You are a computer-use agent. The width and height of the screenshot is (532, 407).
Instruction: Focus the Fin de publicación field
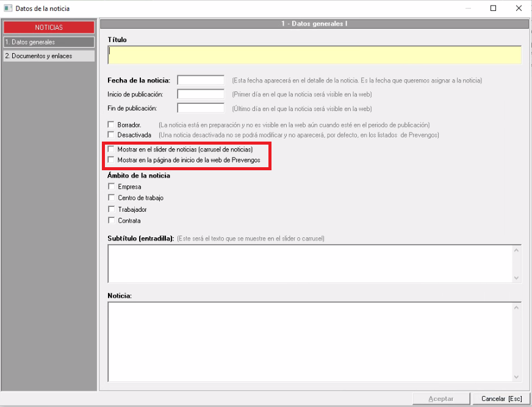click(201, 108)
